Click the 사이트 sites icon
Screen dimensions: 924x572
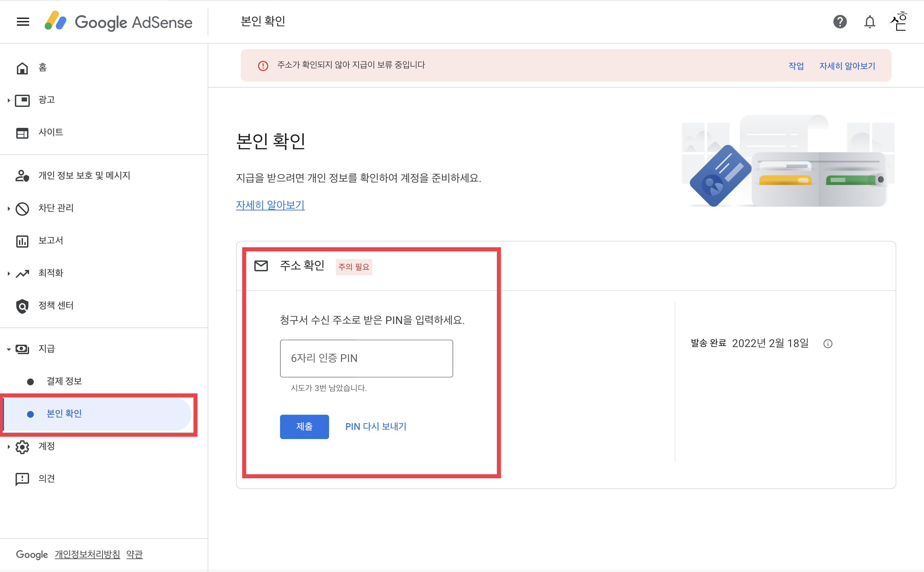coord(22,133)
